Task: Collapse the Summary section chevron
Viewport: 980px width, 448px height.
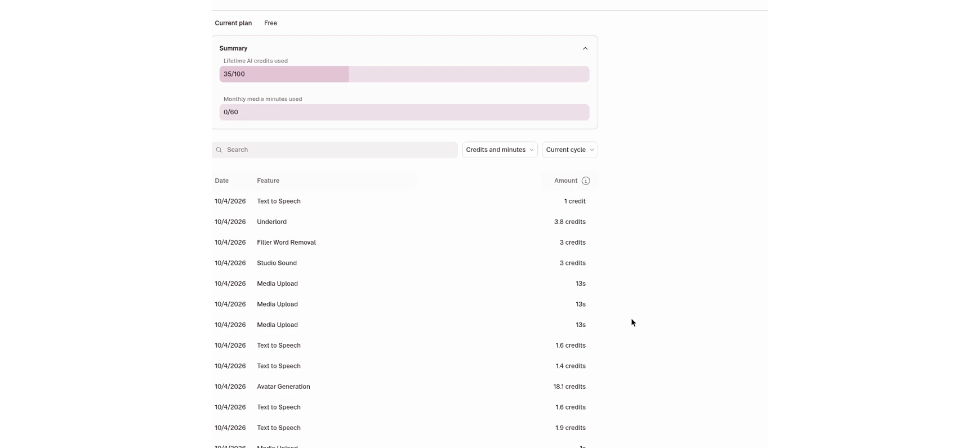Action: [x=585, y=48]
